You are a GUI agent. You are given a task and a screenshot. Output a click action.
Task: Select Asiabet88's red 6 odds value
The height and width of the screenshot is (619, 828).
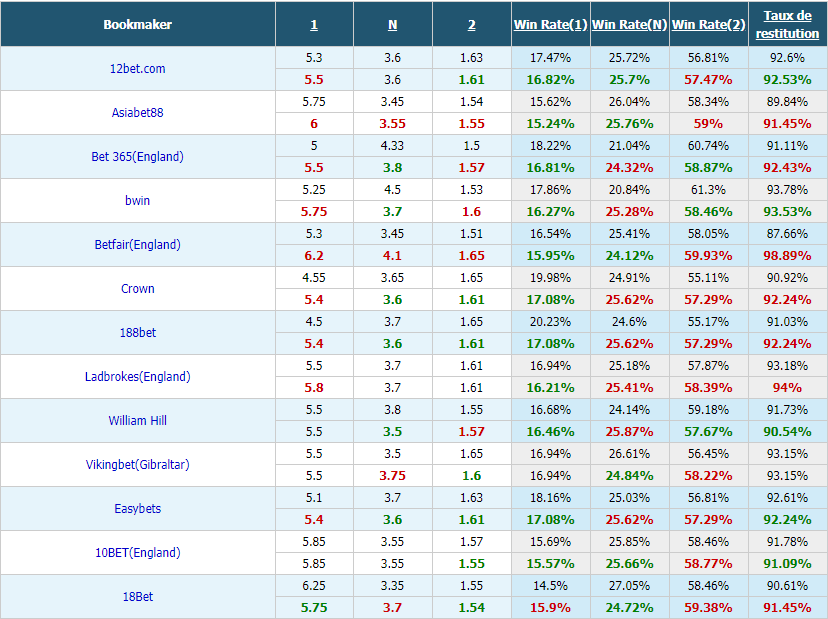coord(314,124)
